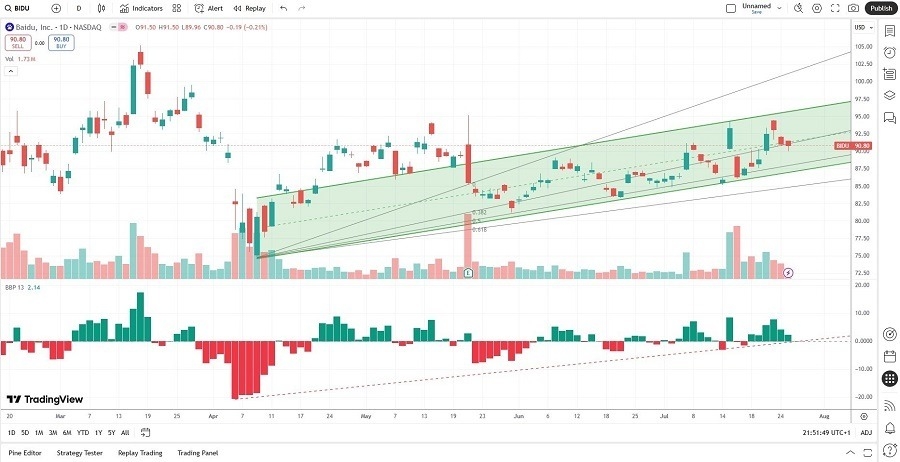900x462 pixels.
Task: Open the go-to-date calendar icon
Action: point(145,433)
